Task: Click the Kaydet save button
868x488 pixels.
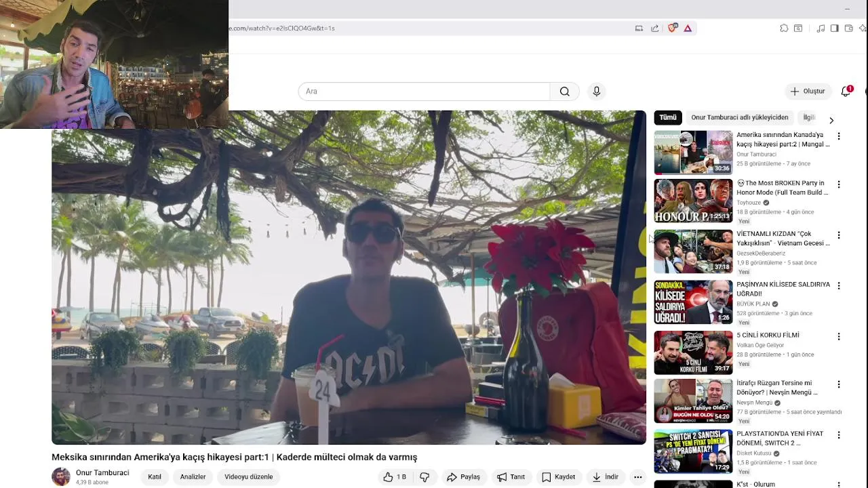Action: click(559, 477)
